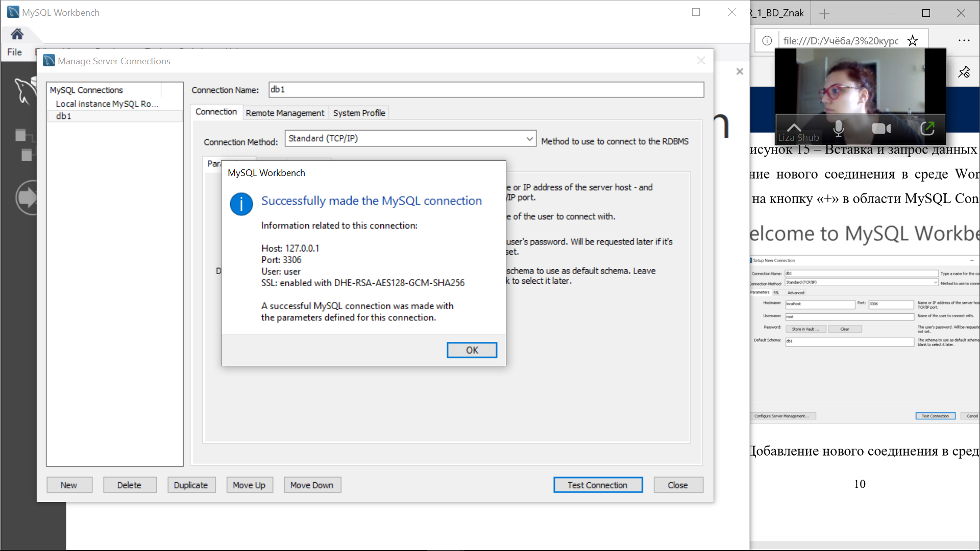Click the Test Connection button
980x551 pixels.
coord(598,485)
